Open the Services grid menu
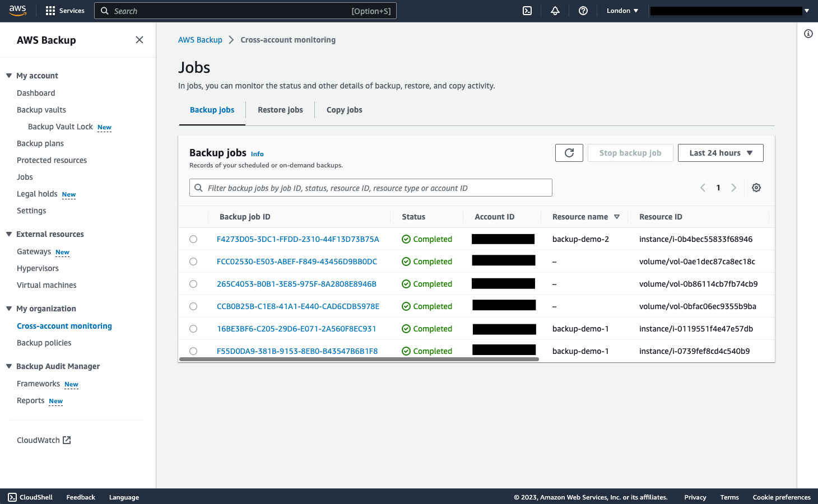Image resolution: width=818 pixels, height=504 pixels. (x=65, y=11)
